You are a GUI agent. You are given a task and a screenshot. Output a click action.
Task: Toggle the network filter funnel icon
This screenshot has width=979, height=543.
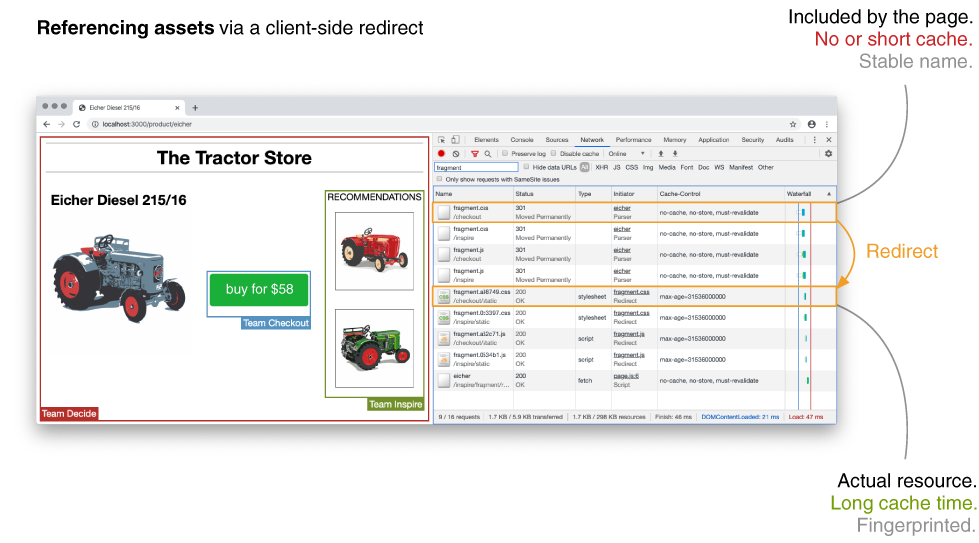[x=475, y=154]
